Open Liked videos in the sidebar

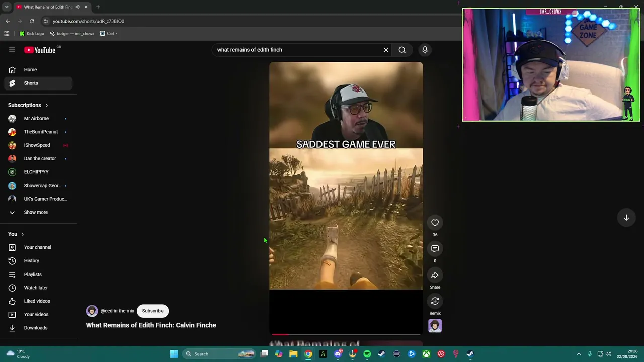(38, 301)
